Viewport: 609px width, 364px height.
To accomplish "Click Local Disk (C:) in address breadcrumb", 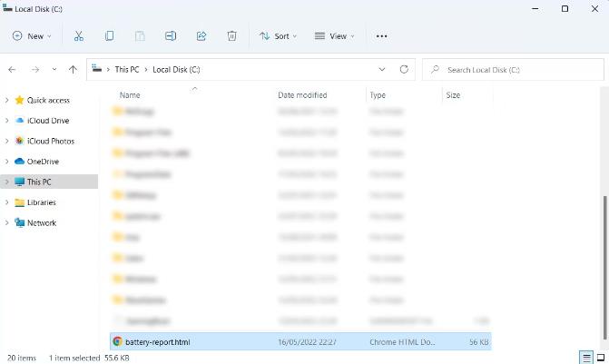I will pyautogui.click(x=176, y=70).
